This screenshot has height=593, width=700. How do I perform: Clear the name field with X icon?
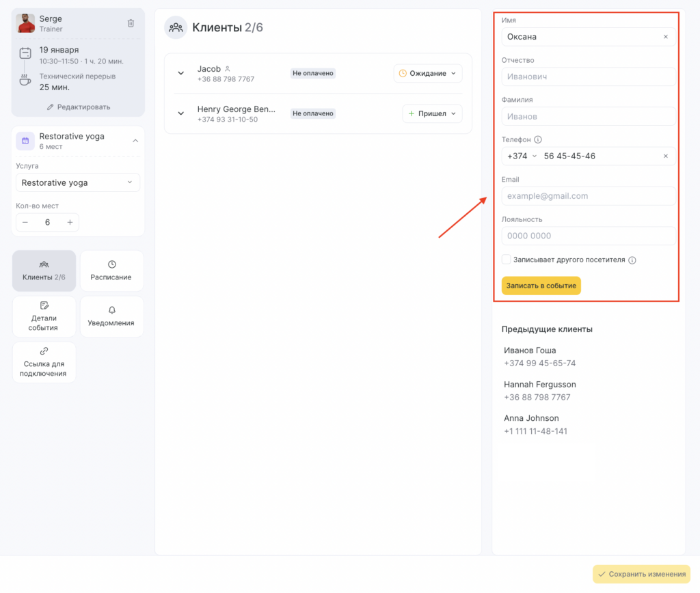tap(665, 37)
